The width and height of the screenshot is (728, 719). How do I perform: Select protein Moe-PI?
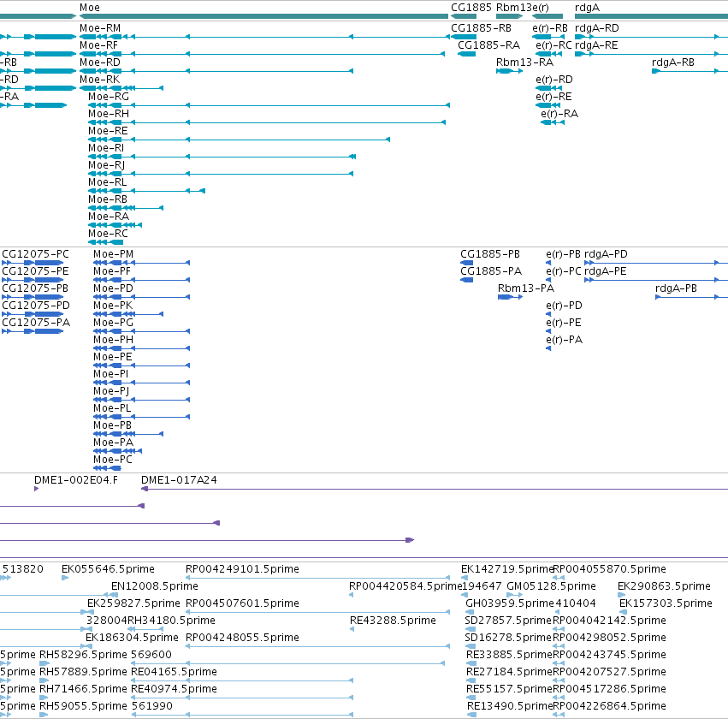111,374
